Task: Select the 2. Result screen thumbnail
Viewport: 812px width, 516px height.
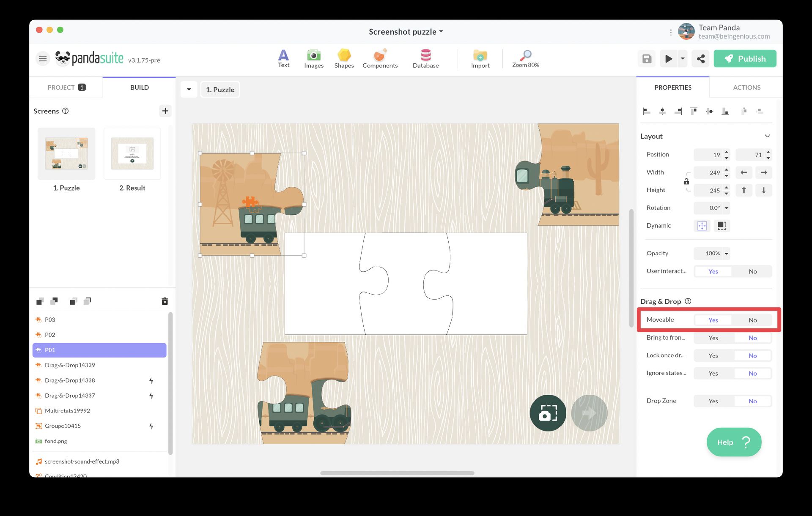Action: (x=132, y=154)
